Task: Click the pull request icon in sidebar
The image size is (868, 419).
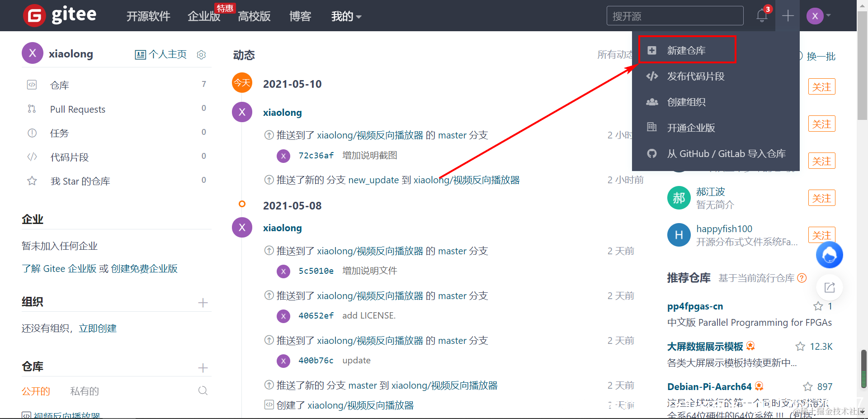Action: pos(32,109)
